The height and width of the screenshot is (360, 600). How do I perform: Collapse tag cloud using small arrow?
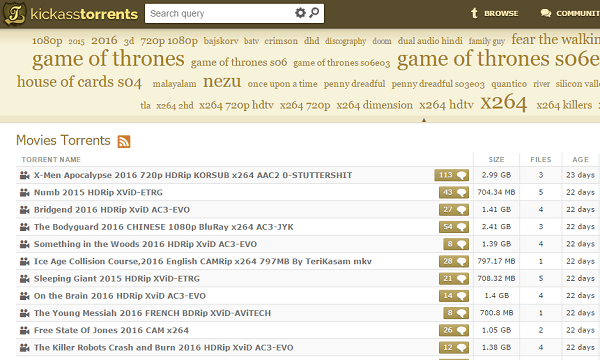[424, 120]
